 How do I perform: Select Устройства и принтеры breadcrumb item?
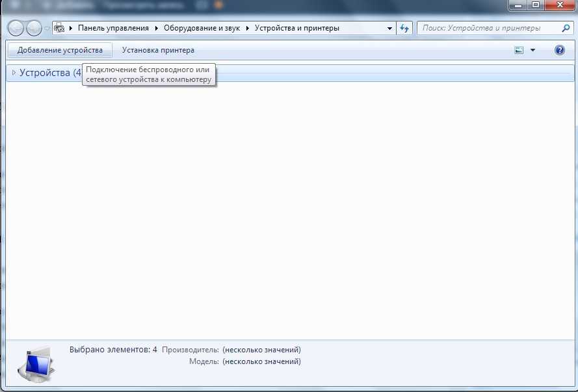296,28
